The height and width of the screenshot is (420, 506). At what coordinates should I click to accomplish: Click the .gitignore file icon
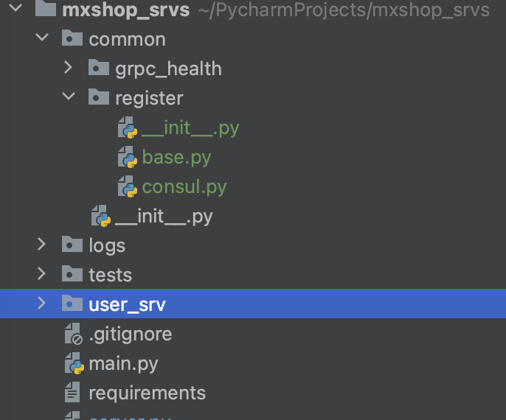click(x=74, y=334)
